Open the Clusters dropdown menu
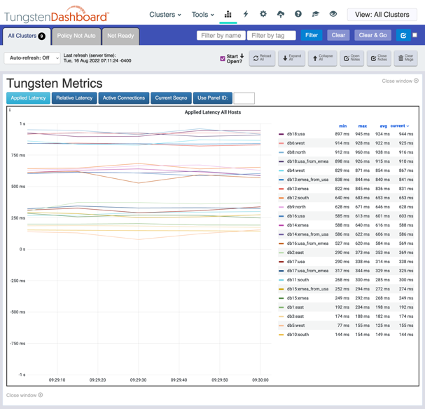426x410 pixels. point(165,15)
